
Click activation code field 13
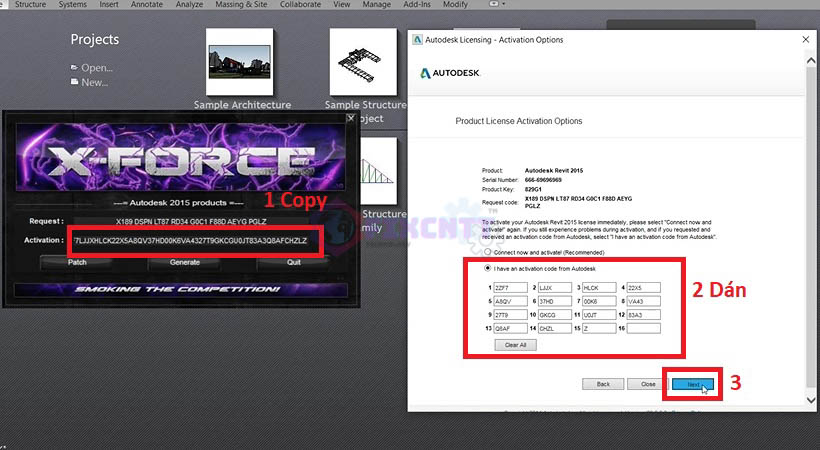[x=510, y=329]
